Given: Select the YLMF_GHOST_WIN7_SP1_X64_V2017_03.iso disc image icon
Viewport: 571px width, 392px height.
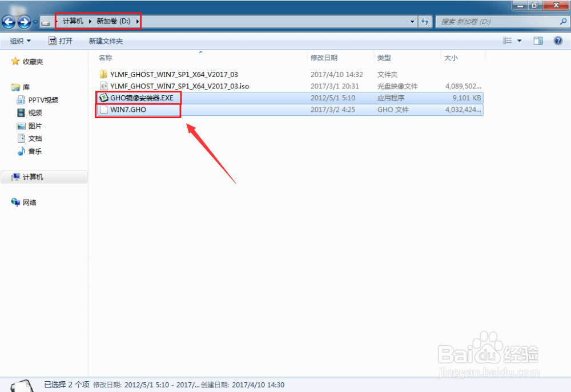Looking at the screenshot, I should tap(104, 86).
